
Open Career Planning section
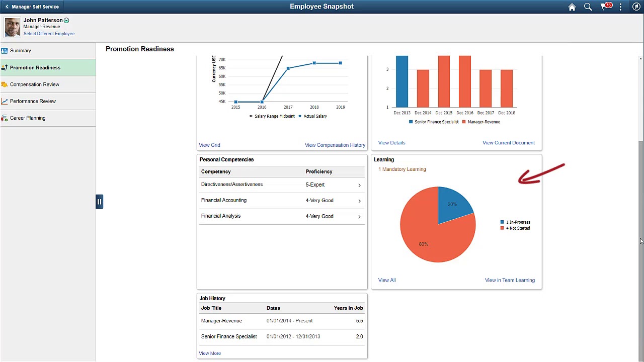pyautogui.click(x=48, y=118)
